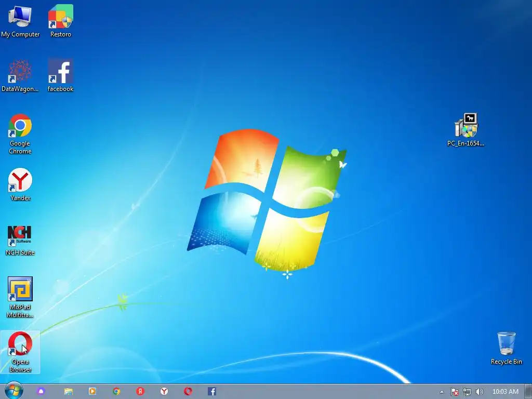Image resolution: width=532 pixels, height=399 pixels.
Task: Select the DataWagon desktop shortcut
Action: point(20,76)
